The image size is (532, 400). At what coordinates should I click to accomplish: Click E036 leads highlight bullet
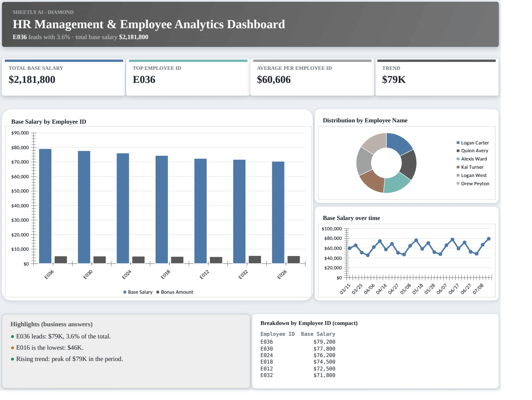point(63,336)
